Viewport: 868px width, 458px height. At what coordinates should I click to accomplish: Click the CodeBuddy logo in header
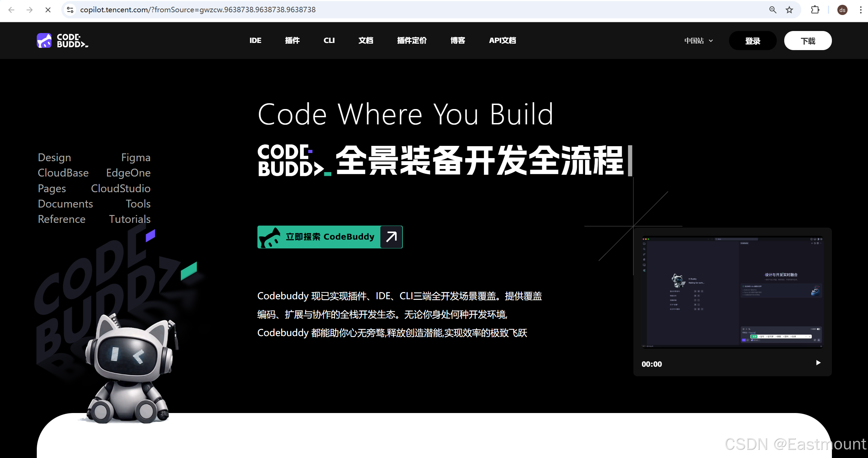tap(62, 41)
